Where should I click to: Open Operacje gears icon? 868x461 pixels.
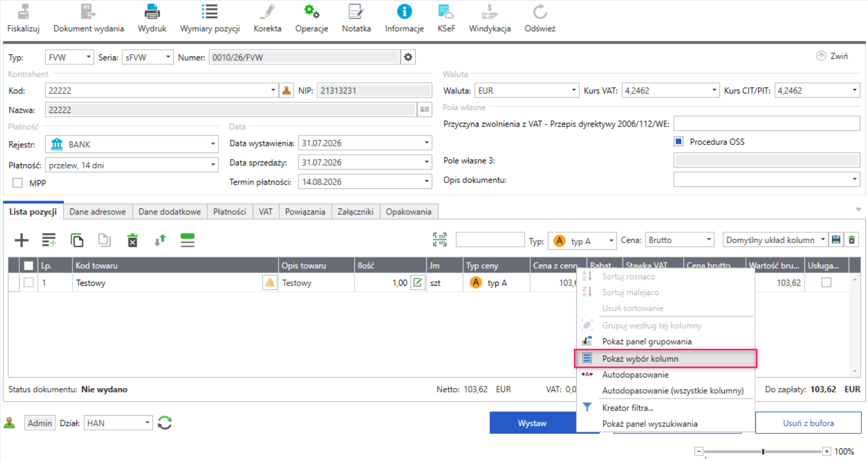click(311, 11)
